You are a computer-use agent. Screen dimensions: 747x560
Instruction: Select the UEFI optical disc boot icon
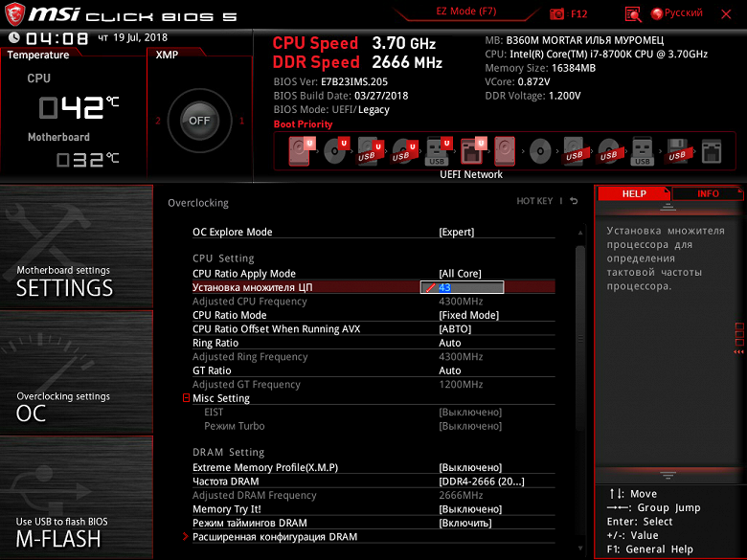pos(336,151)
